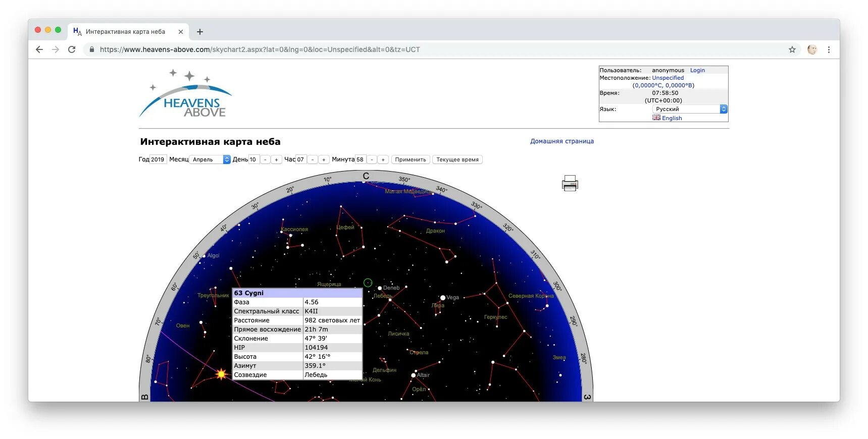Click the Login link
Image resolution: width=868 pixels, height=439 pixels.
[697, 70]
